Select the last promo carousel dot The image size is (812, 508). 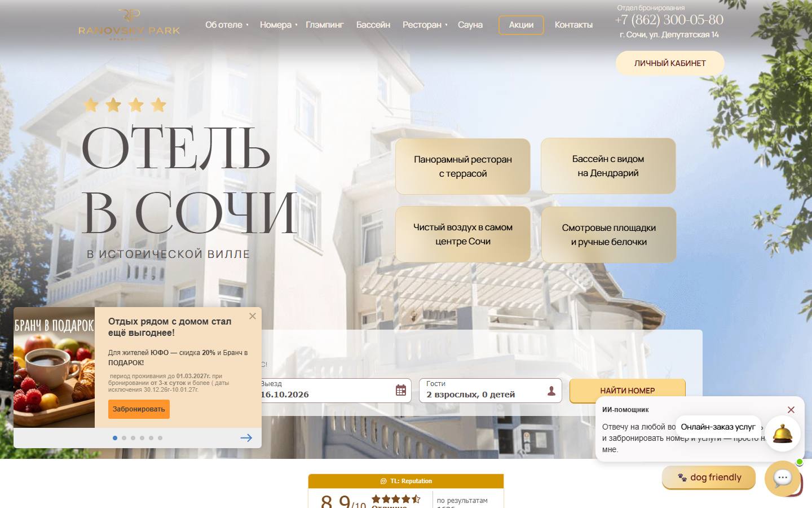(x=160, y=438)
